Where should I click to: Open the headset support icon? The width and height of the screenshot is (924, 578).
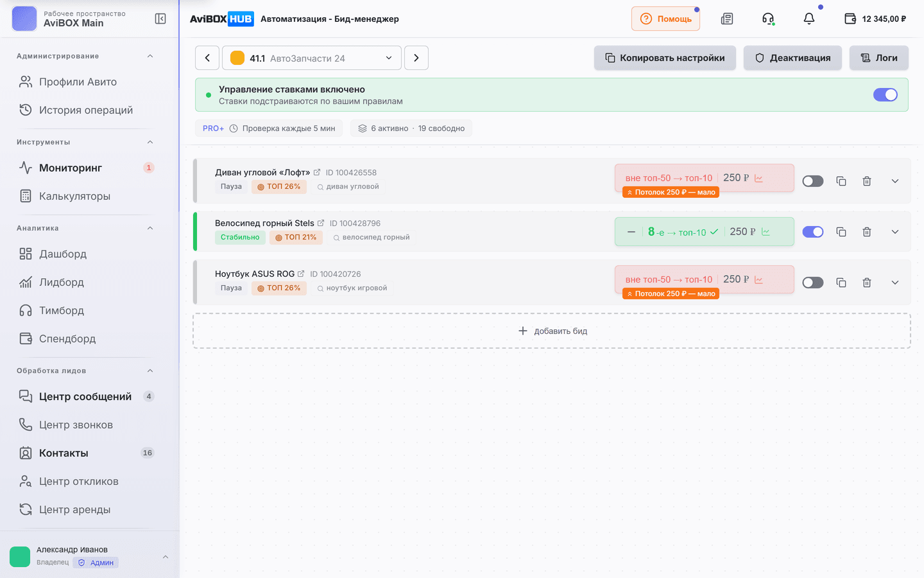point(768,19)
